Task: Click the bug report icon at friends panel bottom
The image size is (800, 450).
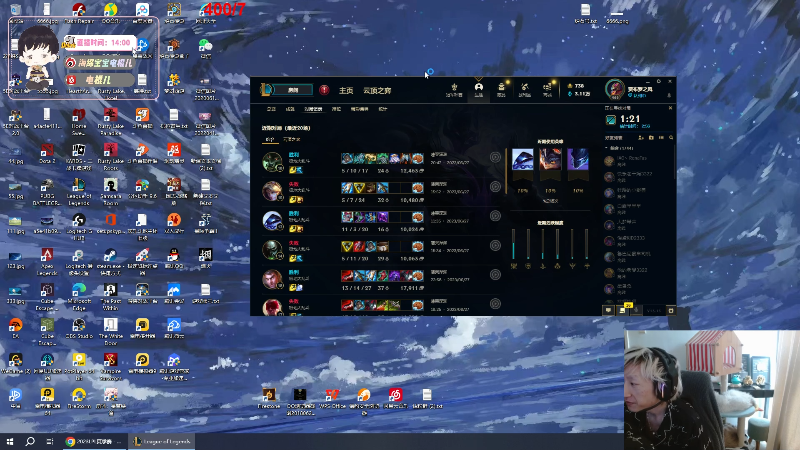Action: pyautogui.click(x=671, y=310)
